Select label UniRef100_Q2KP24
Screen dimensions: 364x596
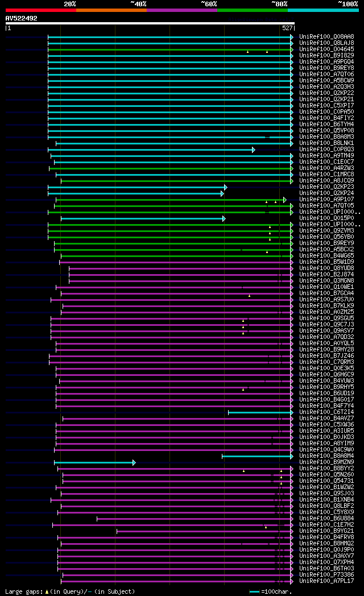pos(326,193)
